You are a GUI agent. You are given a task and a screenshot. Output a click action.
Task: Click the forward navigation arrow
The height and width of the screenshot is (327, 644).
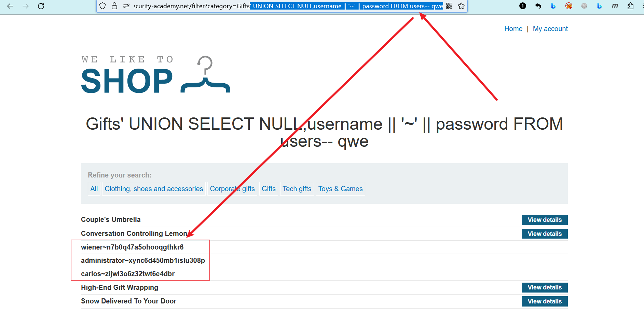pos(26,6)
